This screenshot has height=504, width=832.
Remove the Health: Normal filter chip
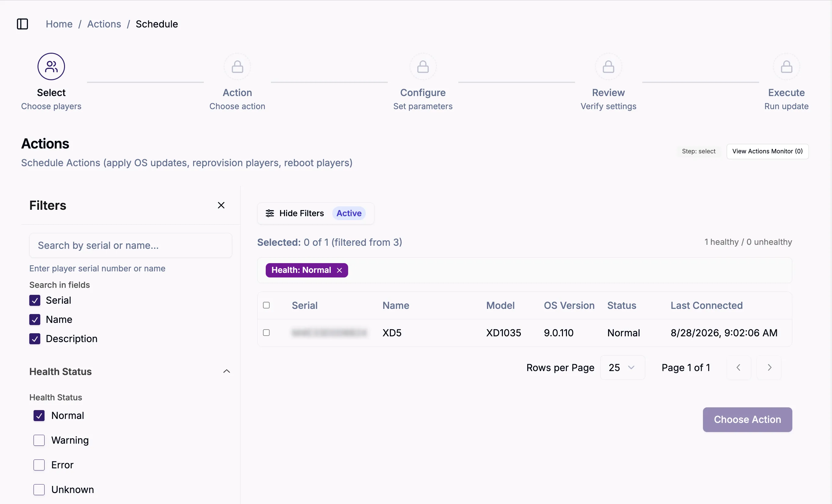(339, 270)
